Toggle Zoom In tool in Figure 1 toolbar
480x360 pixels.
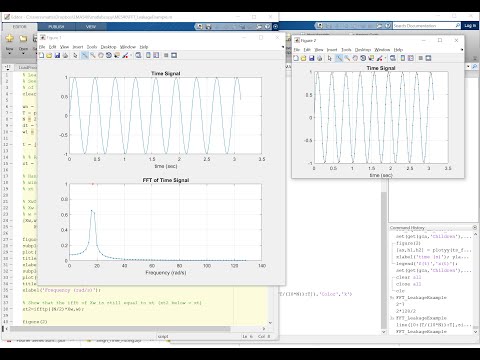click(x=85, y=55)
